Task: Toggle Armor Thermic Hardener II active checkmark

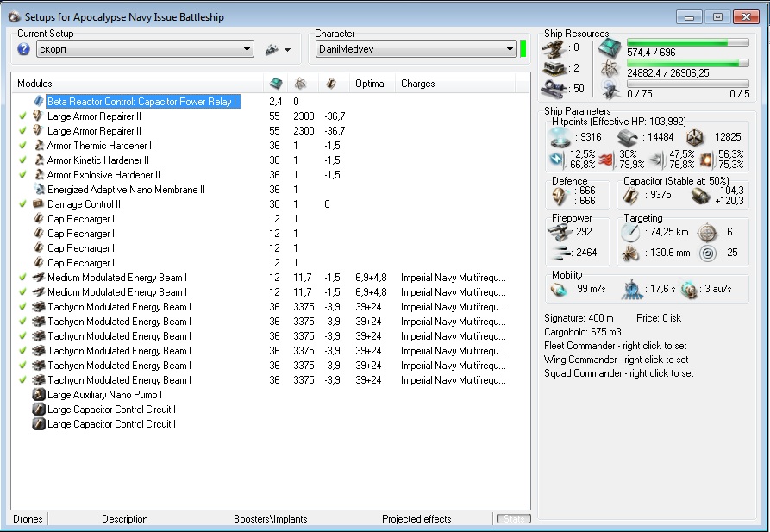Action: [x=22, y=146]
